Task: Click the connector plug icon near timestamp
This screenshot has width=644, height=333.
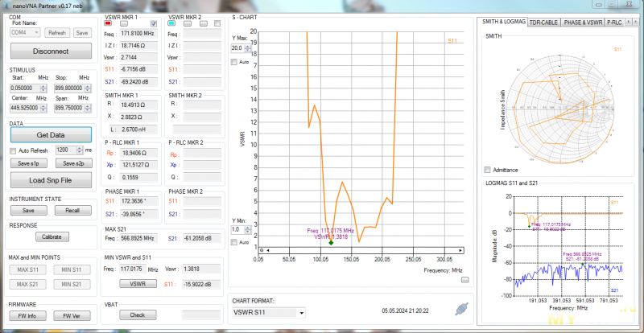Action: tap(460, 309)
